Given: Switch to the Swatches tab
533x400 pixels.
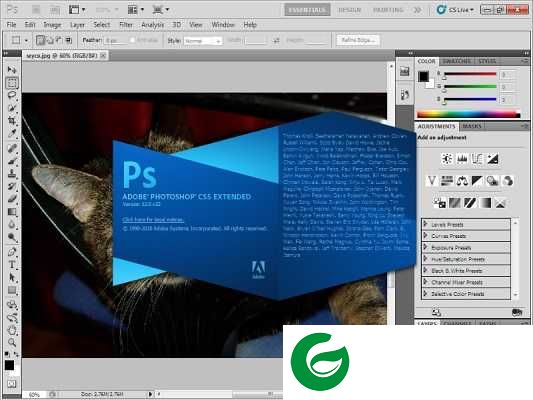Looking at the screenshot, I should (457, 61).
